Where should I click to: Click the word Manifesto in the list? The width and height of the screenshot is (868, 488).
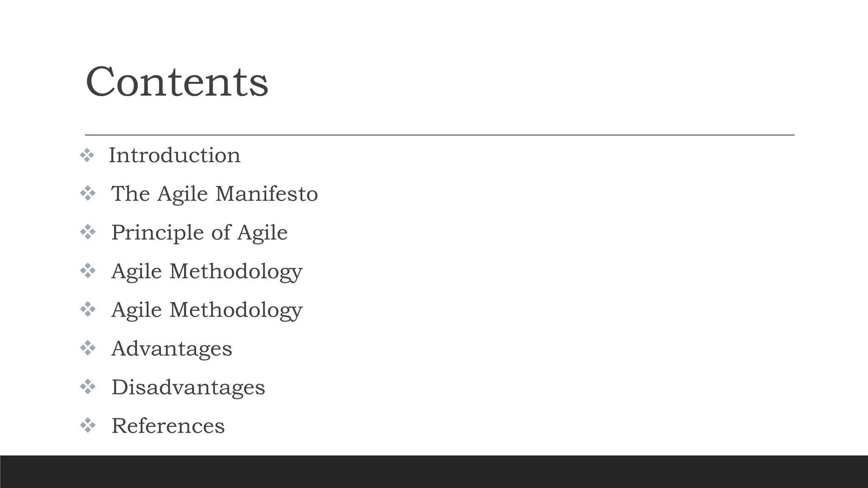tap(267, 194)
